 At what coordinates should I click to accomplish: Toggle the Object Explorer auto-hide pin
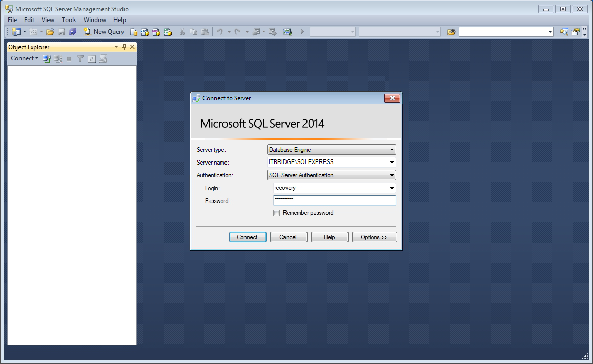click(x=124, y=47)
